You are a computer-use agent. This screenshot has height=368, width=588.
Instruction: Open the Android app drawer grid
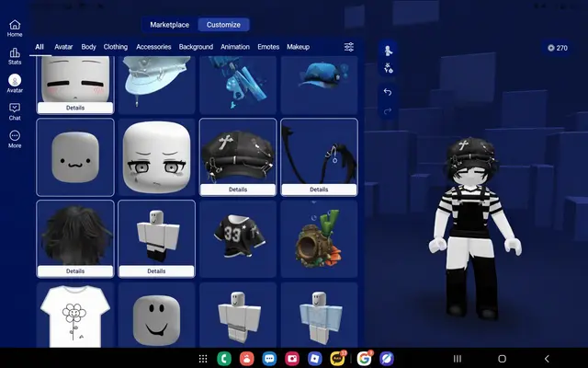tap(203, 359)
